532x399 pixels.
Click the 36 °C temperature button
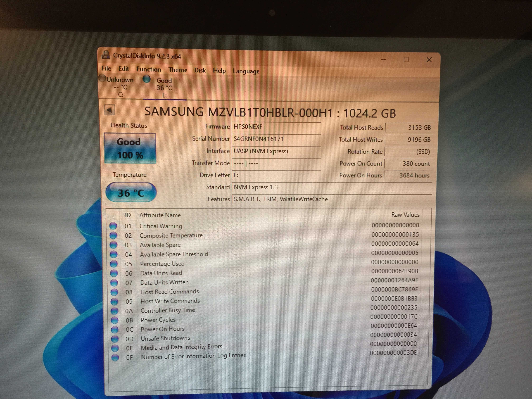[131, 192]
